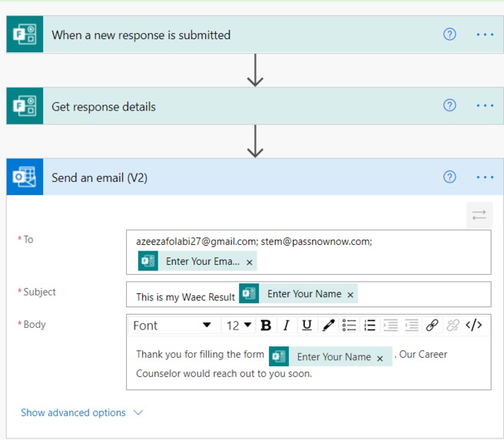This screenshot has height=440, width=504.
Task: Collapse the 'Send an email (V2)' header
Action: click(255, 177)
